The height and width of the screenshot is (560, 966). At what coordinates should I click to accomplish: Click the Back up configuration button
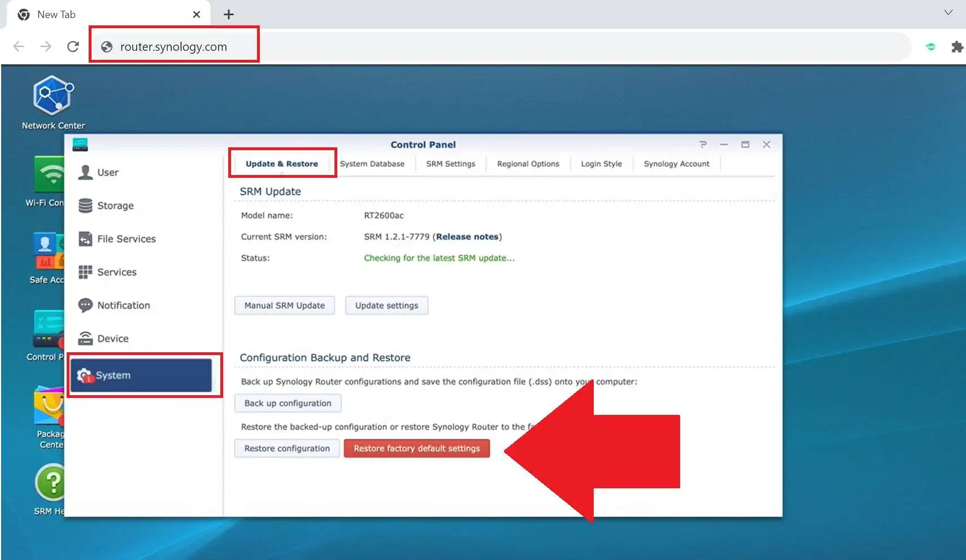tap(288, 403)
